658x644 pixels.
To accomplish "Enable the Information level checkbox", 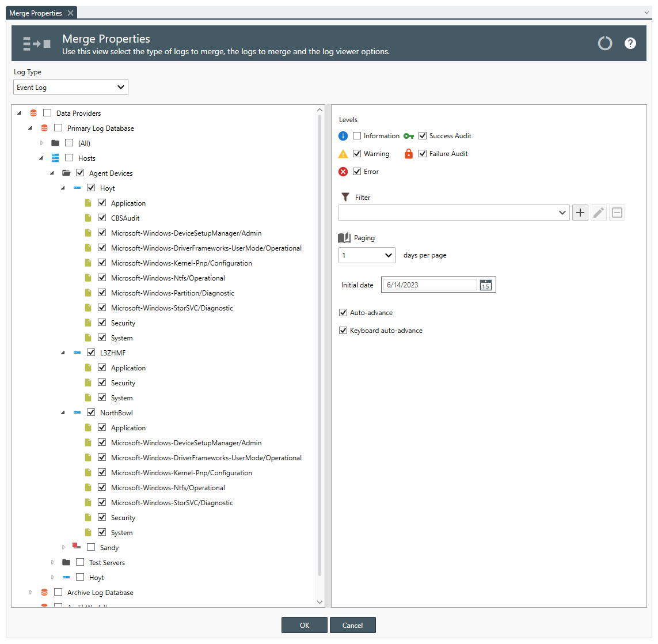I will coord(357,136).
